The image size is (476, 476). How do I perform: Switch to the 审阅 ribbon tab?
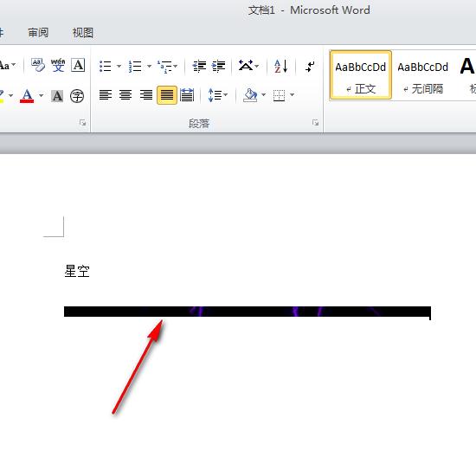[x=38, y=33]
